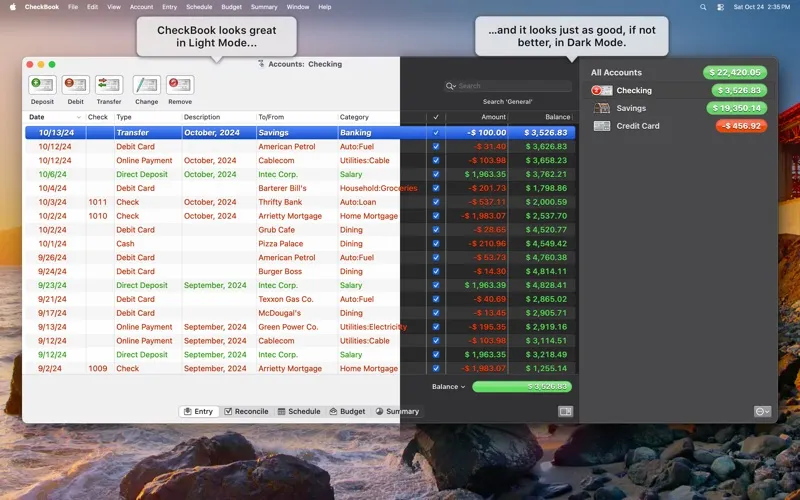Select the All Accounts row in sidebar
The width and height of the screenshot is (800, 500).
click(679, 72)
